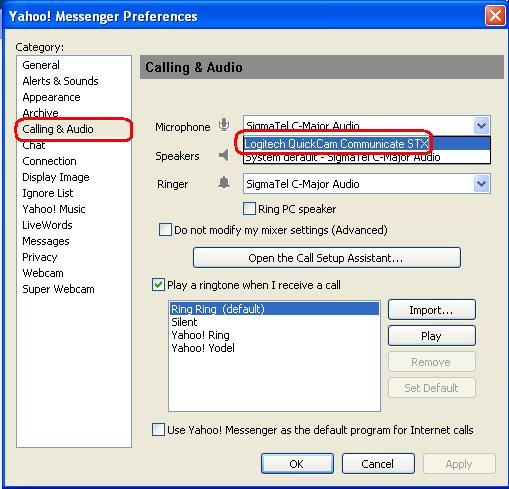The width and height of the screenshot is (509, 489).
Task: Enable Yahoo! Messenger as default for Internet calls
Action: click(158, 430)
